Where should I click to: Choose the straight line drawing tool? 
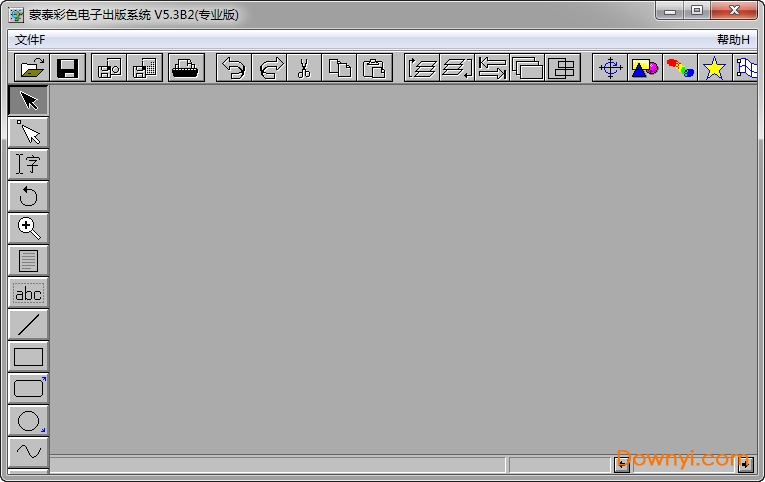(28, 324)
